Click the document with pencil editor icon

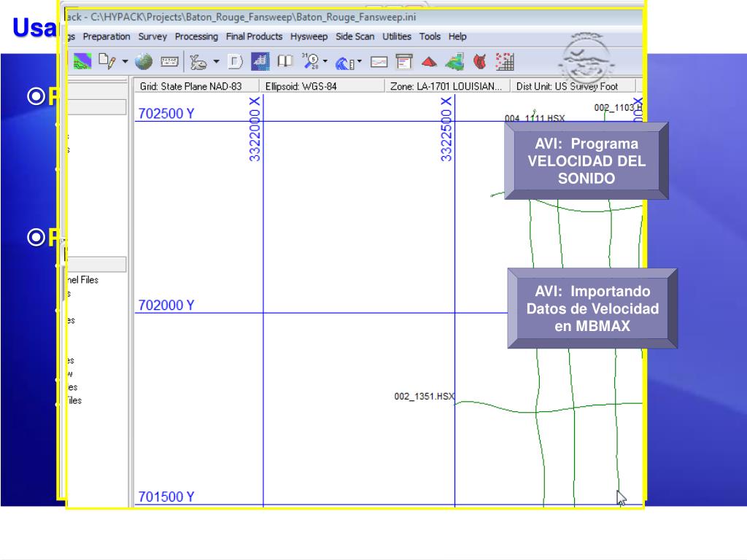click(107, 61)
